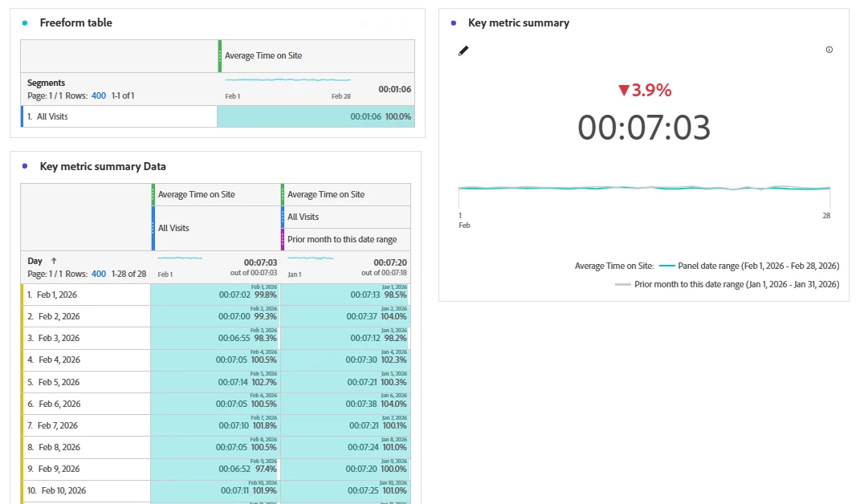Screen dimensions: 860x504
Task: Click the red 3.9% decrease indicator
Action: point(645,90)
